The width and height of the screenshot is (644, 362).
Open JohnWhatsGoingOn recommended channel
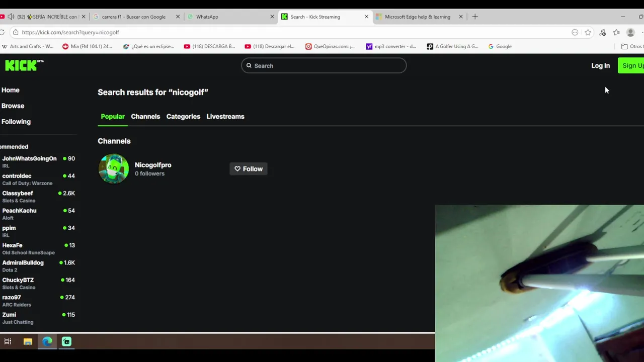coord(38,161)
